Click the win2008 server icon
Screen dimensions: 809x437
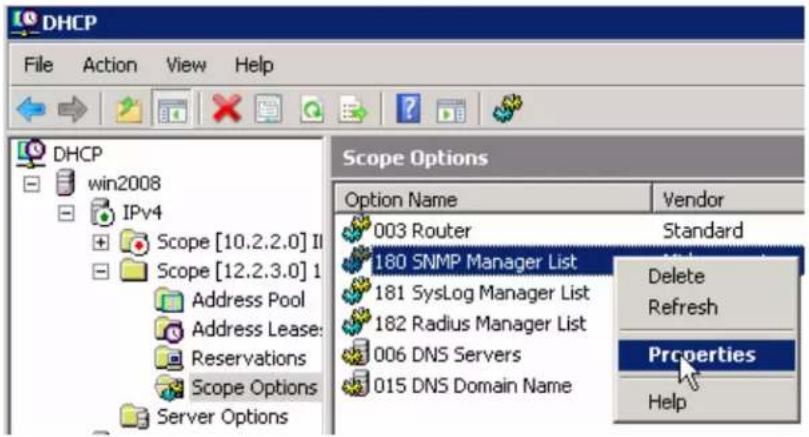[66, 183]
